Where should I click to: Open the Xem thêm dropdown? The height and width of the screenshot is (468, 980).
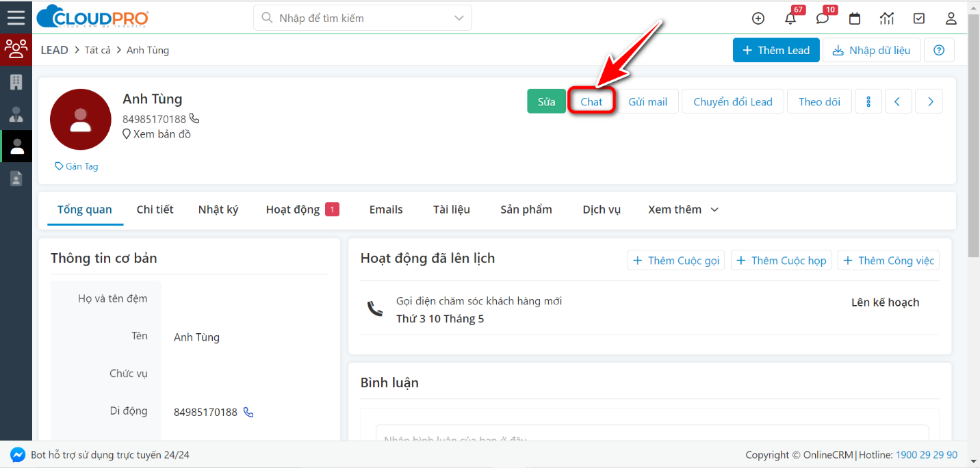coord(682,209)
